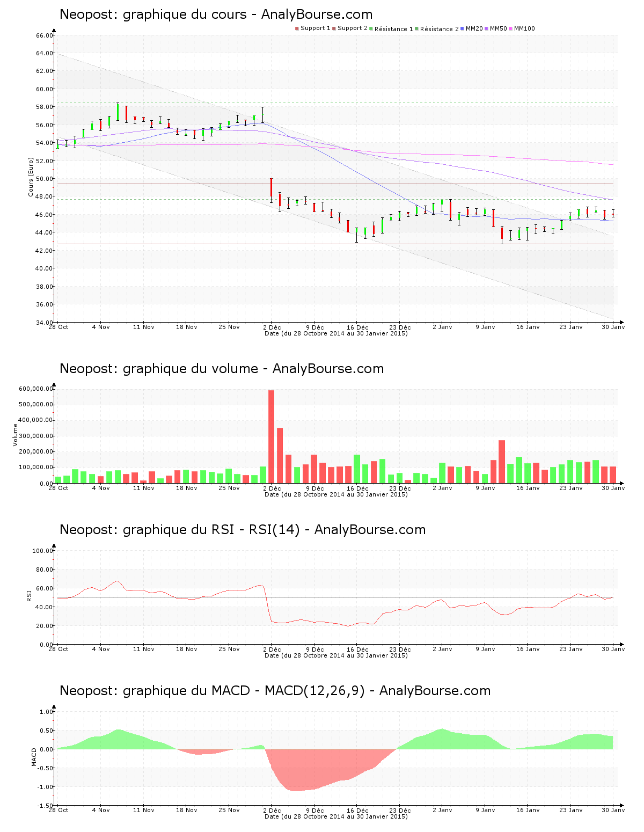Viewport: 644px width, 832px height.
Task: Click the '30 Janv' date label on MACD chart
Action: point(613,811)
